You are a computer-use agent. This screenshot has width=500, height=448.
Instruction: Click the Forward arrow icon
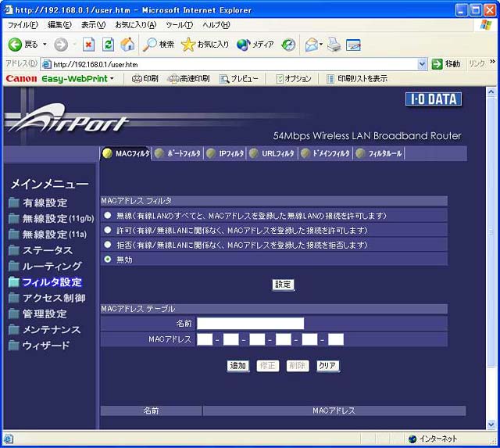(x=61, y=45)
